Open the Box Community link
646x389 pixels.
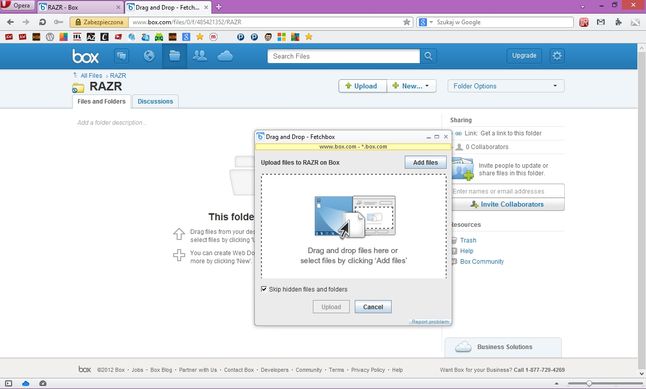pyautogui.click(x=482, y=262)
